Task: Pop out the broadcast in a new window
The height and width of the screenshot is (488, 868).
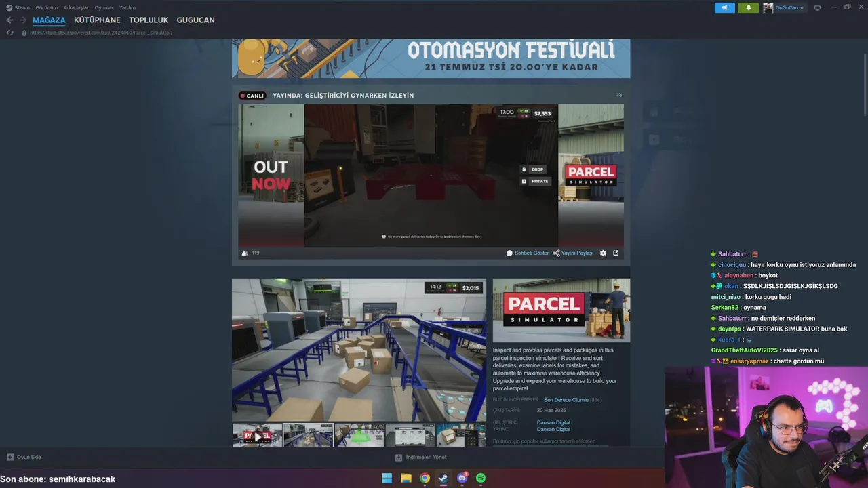Action: [x=616, y=253]
